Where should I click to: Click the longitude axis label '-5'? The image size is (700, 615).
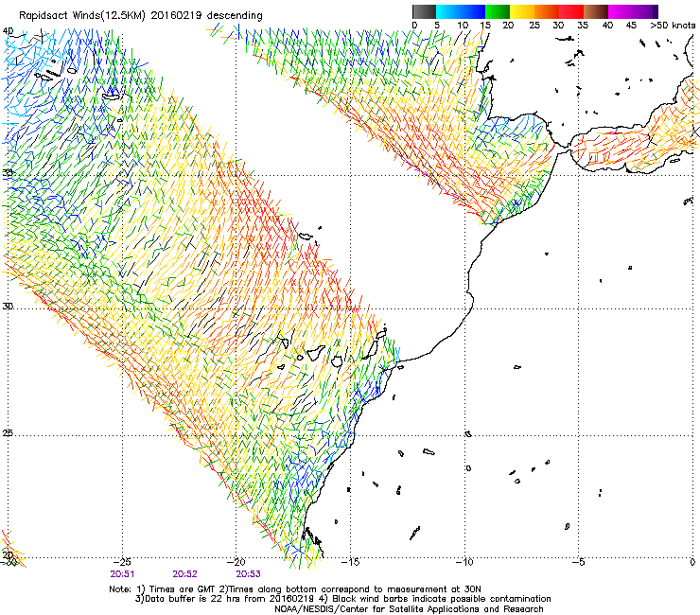[579, 562]
